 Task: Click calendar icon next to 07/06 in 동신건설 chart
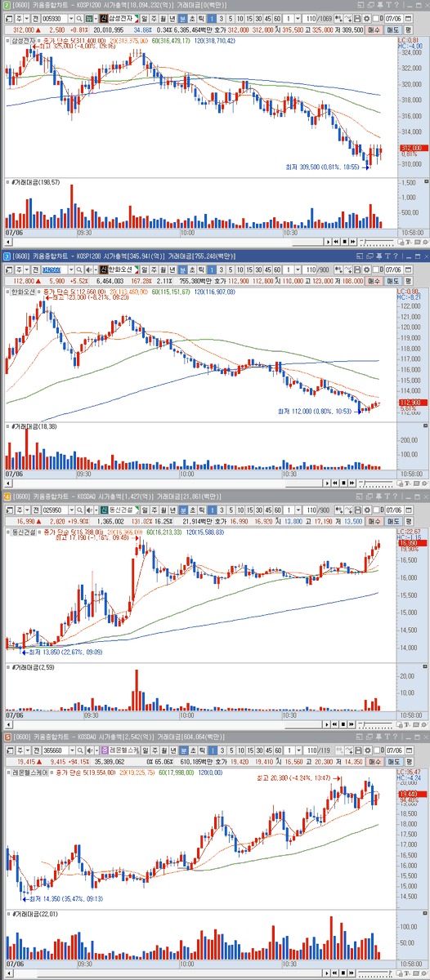pyautogui.click(x=409, y=508)
